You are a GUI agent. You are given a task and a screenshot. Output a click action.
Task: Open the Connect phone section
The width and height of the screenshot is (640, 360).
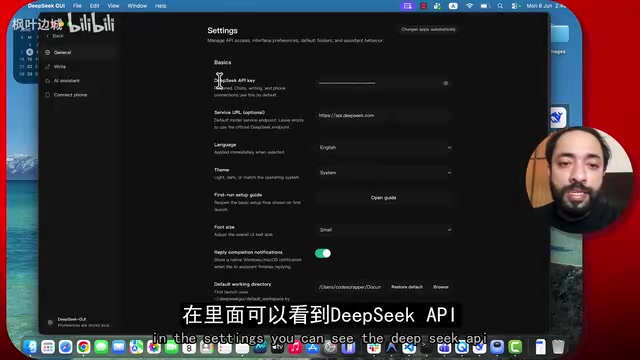[80, 95]
